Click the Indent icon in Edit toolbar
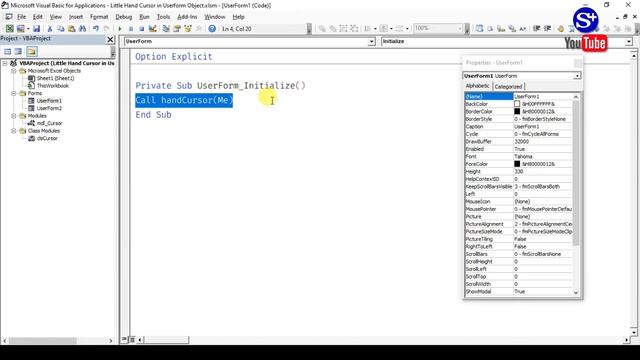Viewport: 640px width, 360px height. (x=536, y=29)
